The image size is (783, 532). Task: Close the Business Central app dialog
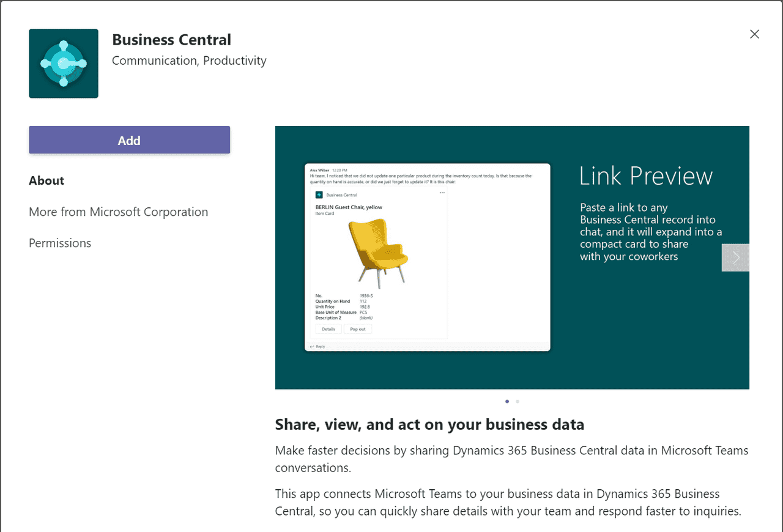pyautogui.click(x=754, y=34)
